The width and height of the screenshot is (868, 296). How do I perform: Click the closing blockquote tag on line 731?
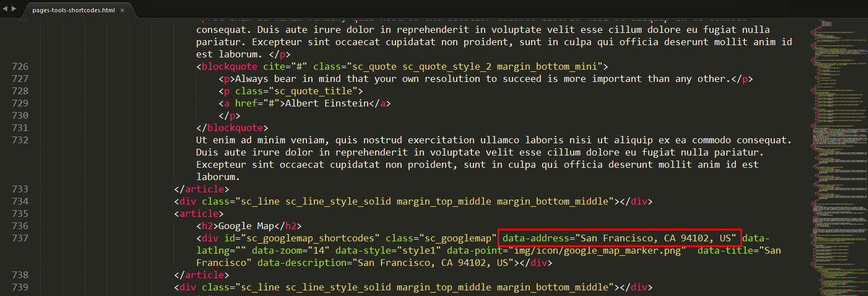[x=232, y=128]
